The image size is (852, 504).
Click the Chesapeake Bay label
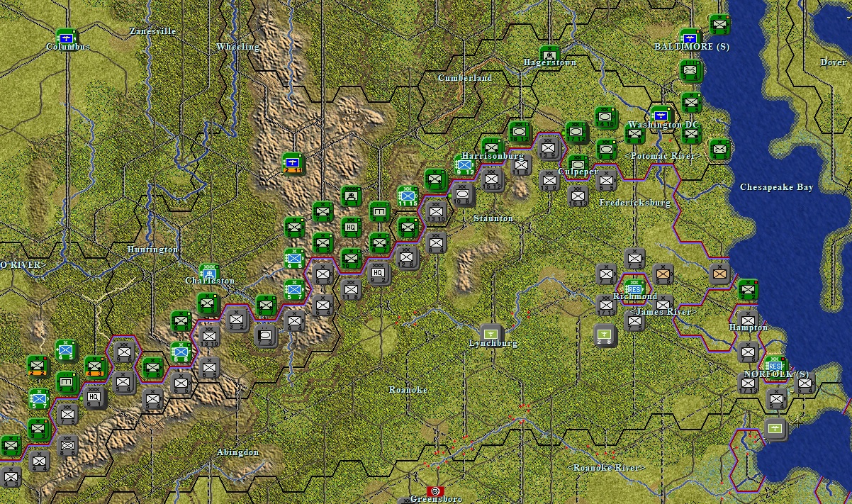(x=777, y=187)
